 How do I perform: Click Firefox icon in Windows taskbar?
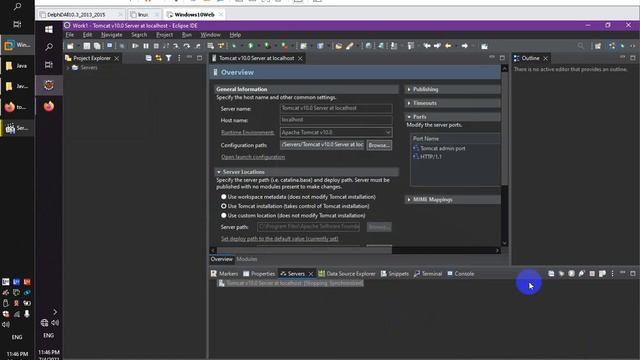pos(49,106)
